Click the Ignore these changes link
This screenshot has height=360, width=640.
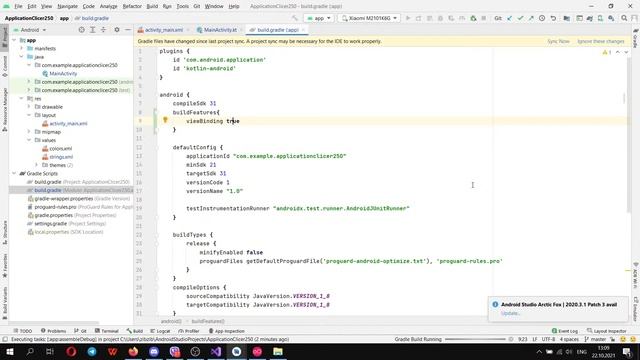coord(601,41)
